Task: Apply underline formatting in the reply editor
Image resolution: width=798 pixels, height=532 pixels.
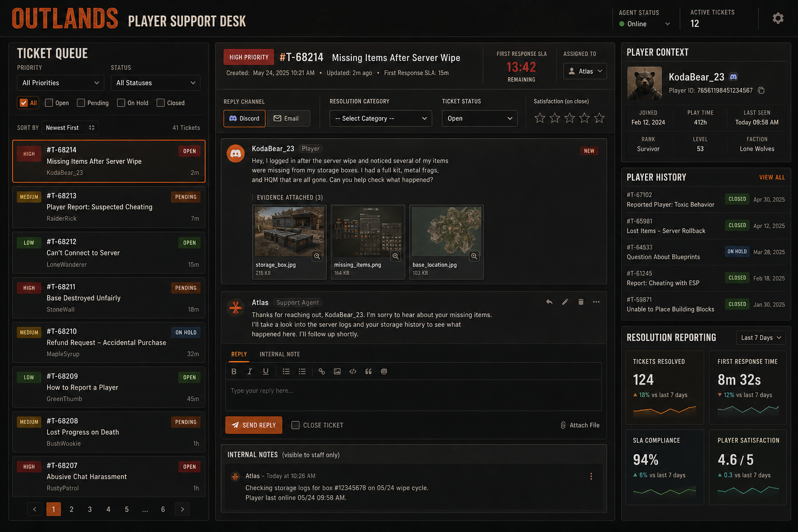Action: (x=265, y=371)
